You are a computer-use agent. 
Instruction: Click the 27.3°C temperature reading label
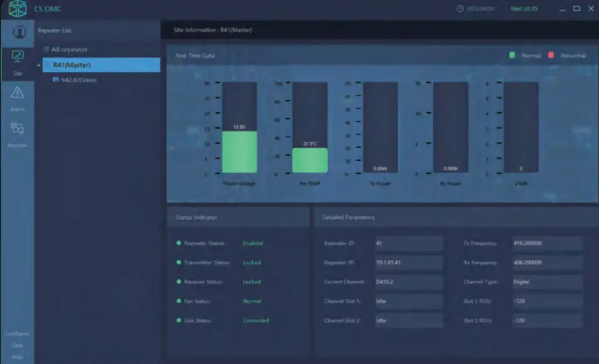(x=310, y=144)
